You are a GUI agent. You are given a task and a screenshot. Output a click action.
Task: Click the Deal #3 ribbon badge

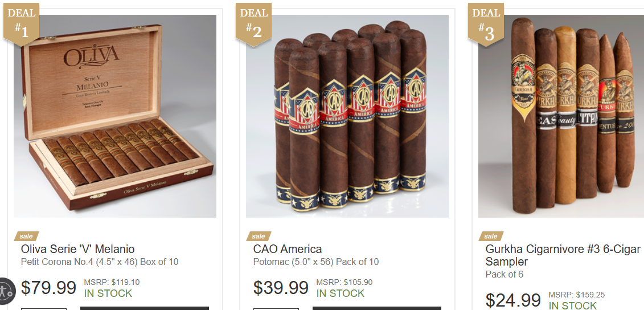(x=486, y=24)
